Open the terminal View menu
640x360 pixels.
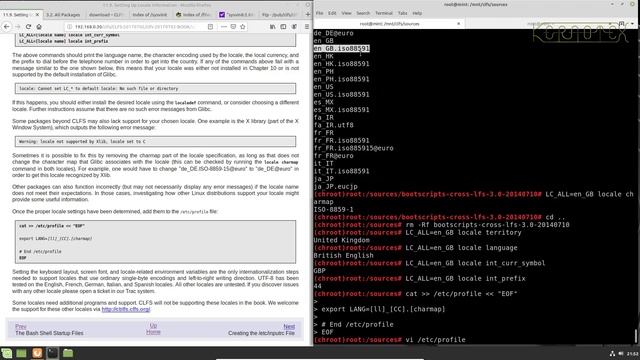click(x=347, y=13)
